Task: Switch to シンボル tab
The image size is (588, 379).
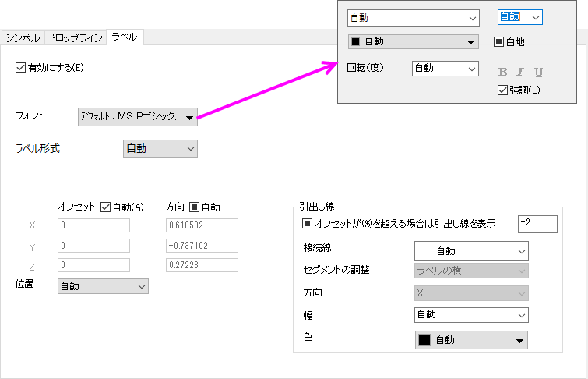Action: point(23,38)
